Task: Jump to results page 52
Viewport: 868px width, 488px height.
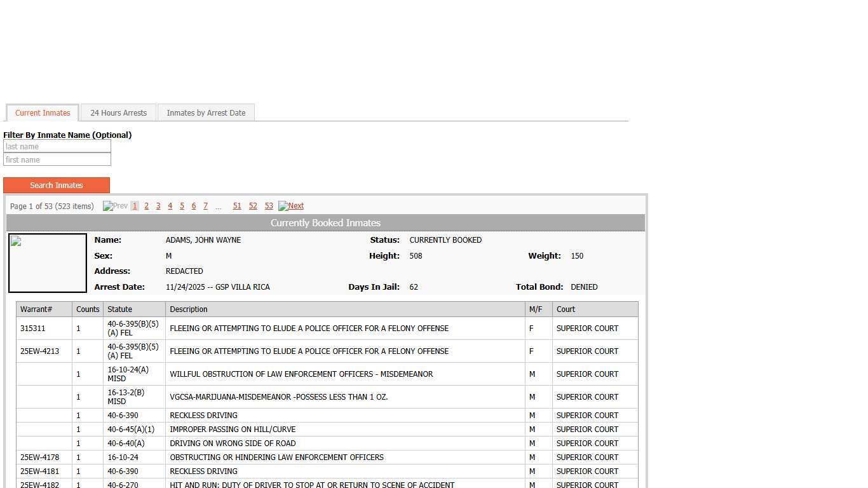Action: (x=253, y=206)
